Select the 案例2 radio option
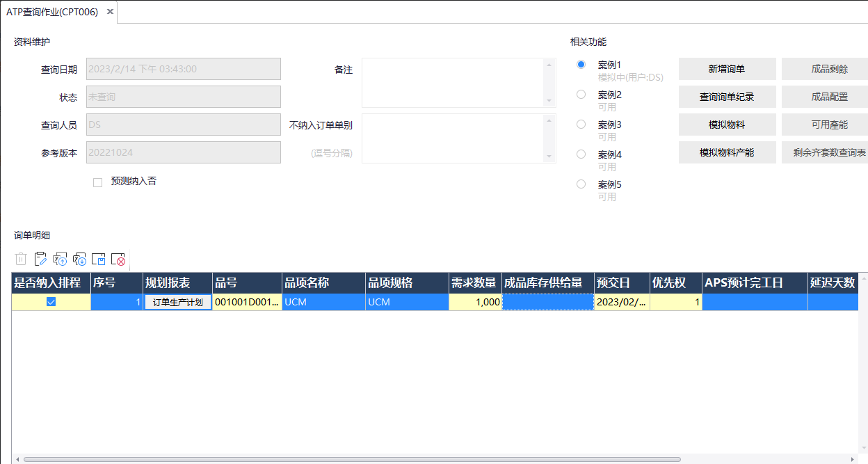Screen dimensions: 868x464 (x=581, y=95)
